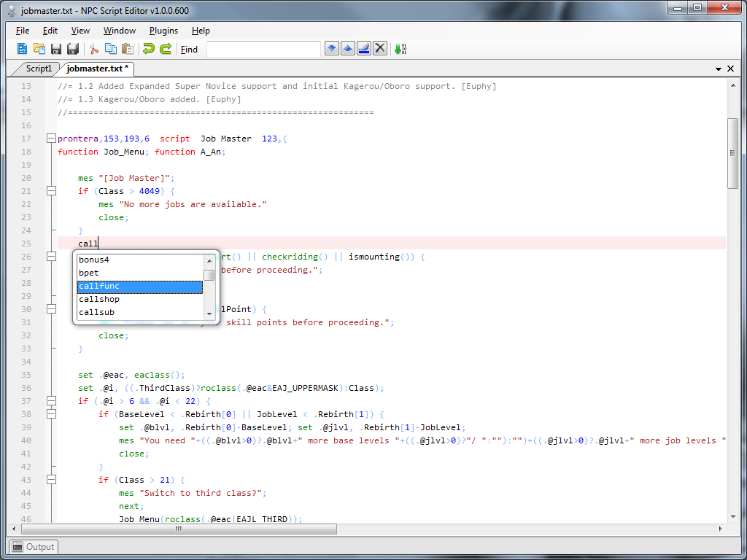Click NPC Script Editor title bar icon
Image resolution: width=747 pixels, height=560 pixels.
[x=13, y=10]
